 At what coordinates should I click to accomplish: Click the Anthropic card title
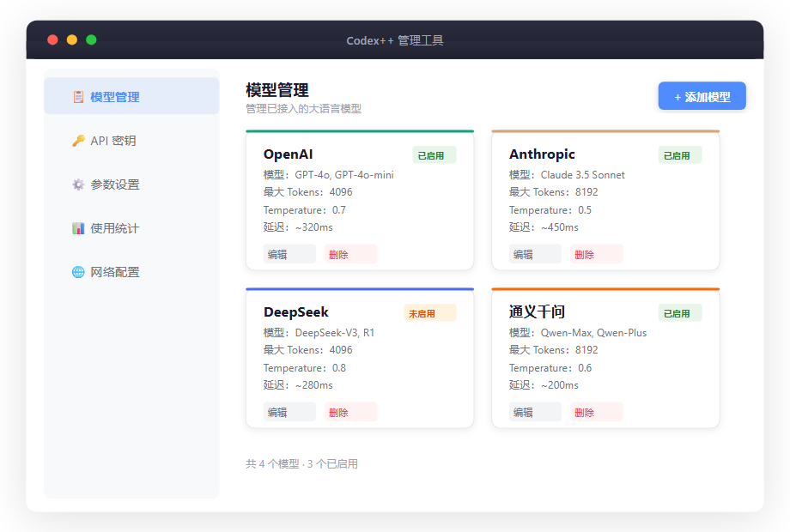(542, 154)
